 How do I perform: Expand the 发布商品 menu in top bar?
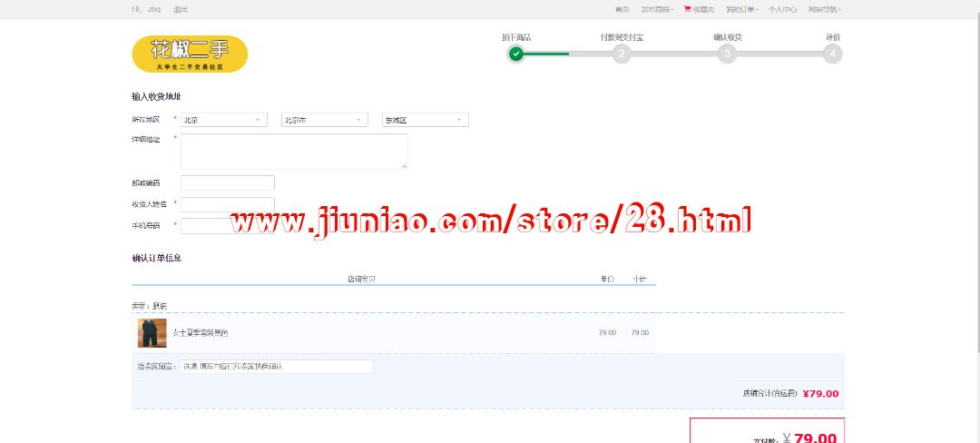click(657, 9)
